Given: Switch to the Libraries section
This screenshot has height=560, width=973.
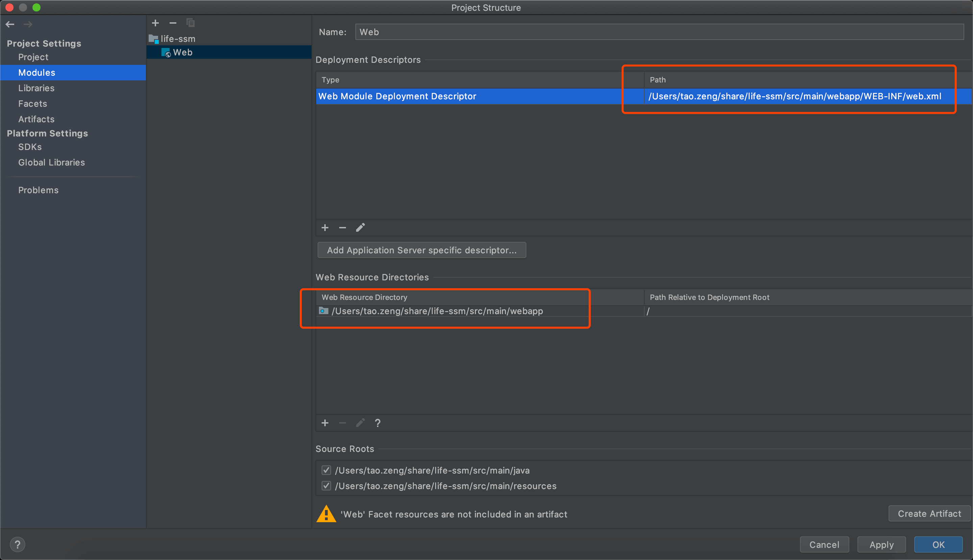Looking at the screenshot, I should point(36,88).
